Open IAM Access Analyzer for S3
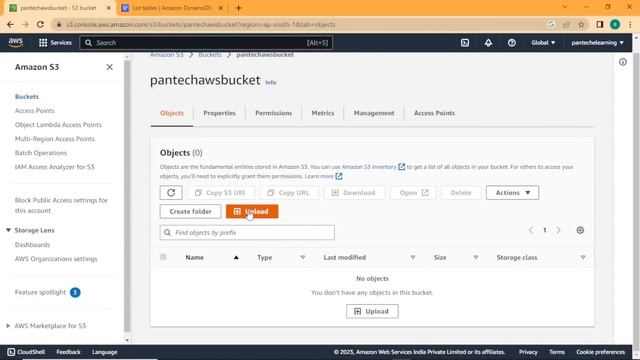 (55, 167)
